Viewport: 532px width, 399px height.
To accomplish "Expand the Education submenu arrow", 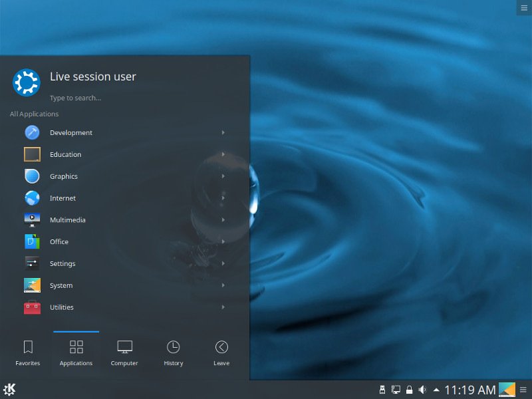I will point(223,154).
